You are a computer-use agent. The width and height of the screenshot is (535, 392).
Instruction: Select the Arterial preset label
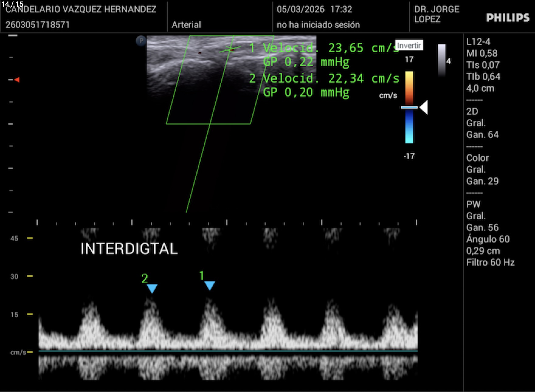click(x=186, y=25)
